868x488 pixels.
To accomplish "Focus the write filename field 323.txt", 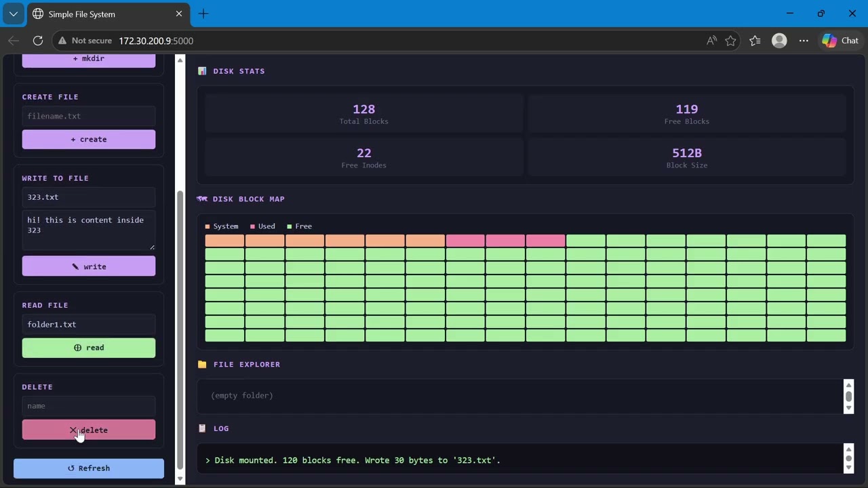I will pos(89,197).
